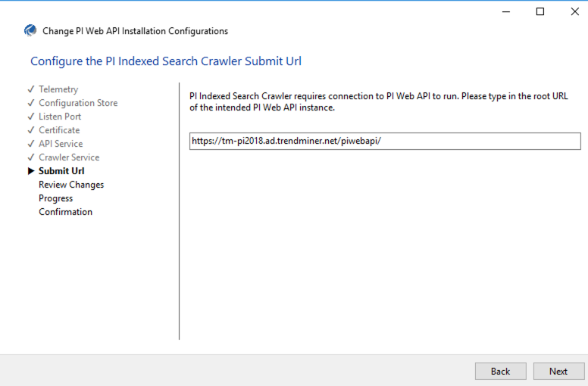Choose the API Service step

(61, 144)
